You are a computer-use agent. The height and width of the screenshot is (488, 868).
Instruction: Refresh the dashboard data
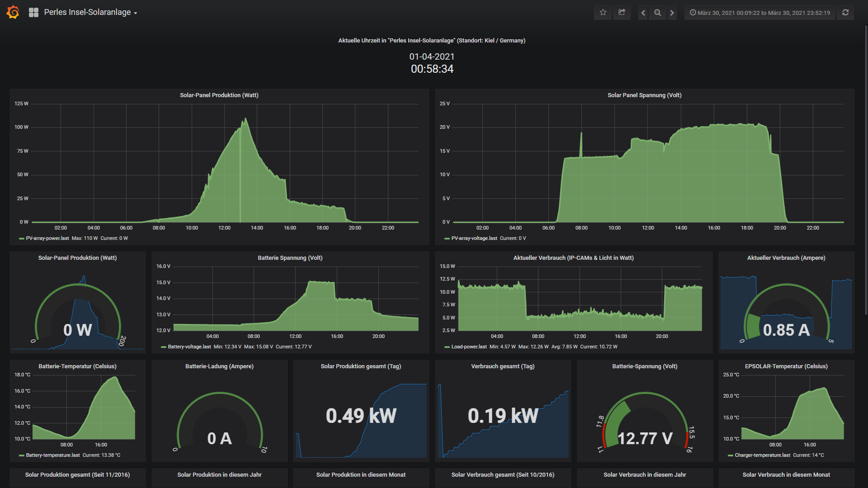[845, 13]
